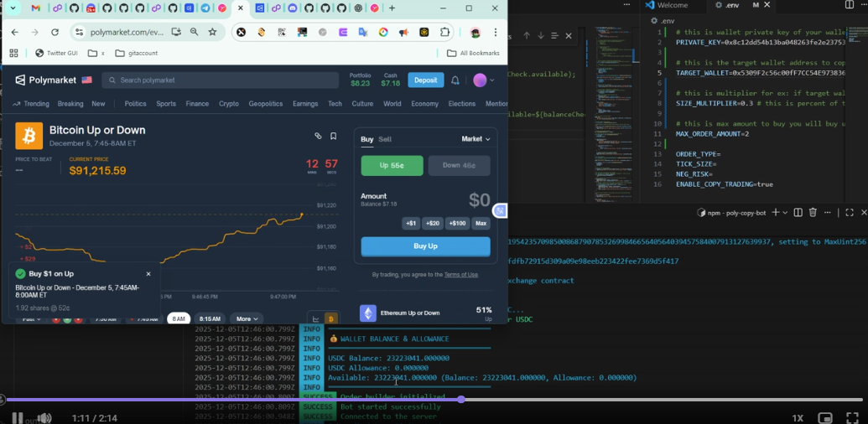Image resolution: width=868 pixels, height=424 pixels.
Task: Select the 8:15 AM time slot
Action: coord(210,319)
